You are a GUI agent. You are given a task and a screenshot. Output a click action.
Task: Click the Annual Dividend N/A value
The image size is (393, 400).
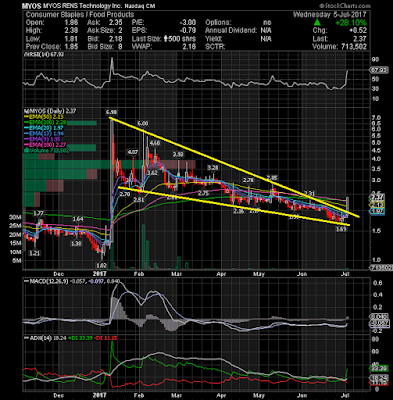pyautogui.click(x=266, y=31)
